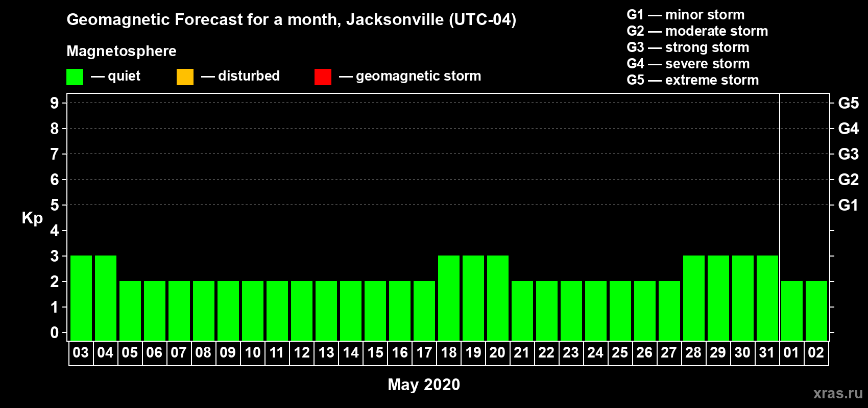Click the red geomagnetic storm legend swatch
This screenshot has height=408, width=868.
pyautogui.click(x=323, y=77)
